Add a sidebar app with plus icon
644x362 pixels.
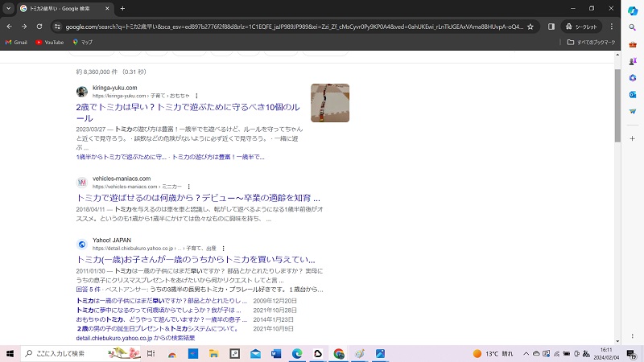coord(633,138)
